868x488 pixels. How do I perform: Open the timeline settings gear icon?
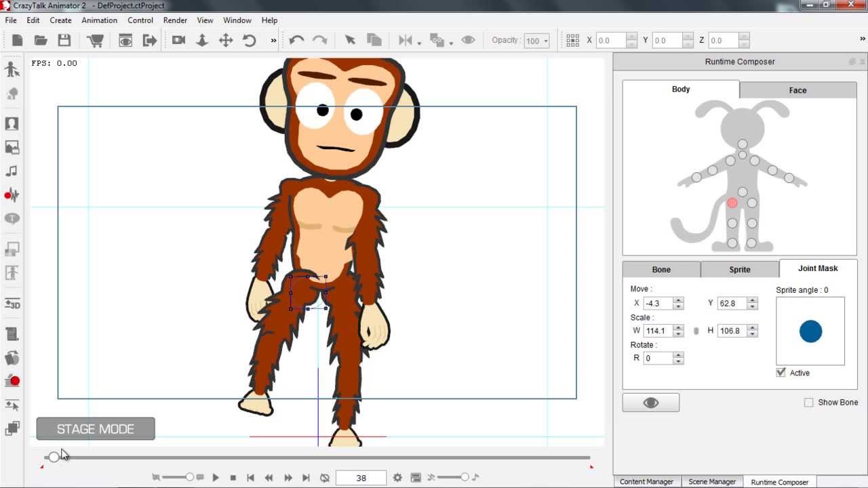(x=397, y=478)
